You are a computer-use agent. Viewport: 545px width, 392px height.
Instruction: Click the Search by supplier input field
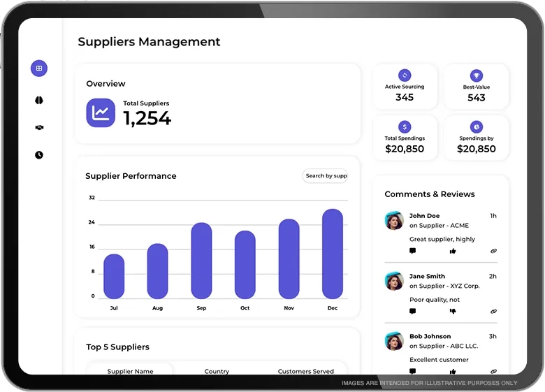[326, 176]
